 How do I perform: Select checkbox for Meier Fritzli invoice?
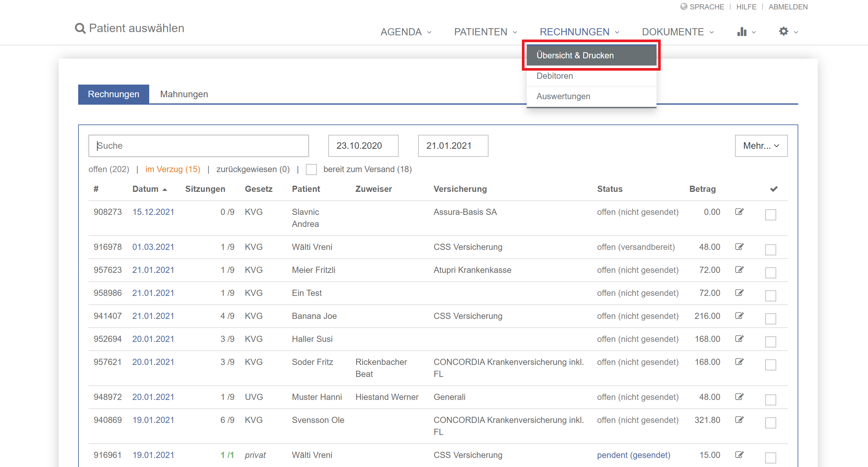770,273
